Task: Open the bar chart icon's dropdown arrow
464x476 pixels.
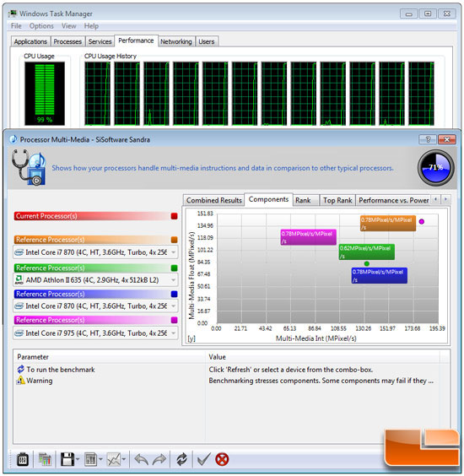Action: point(100,460)
